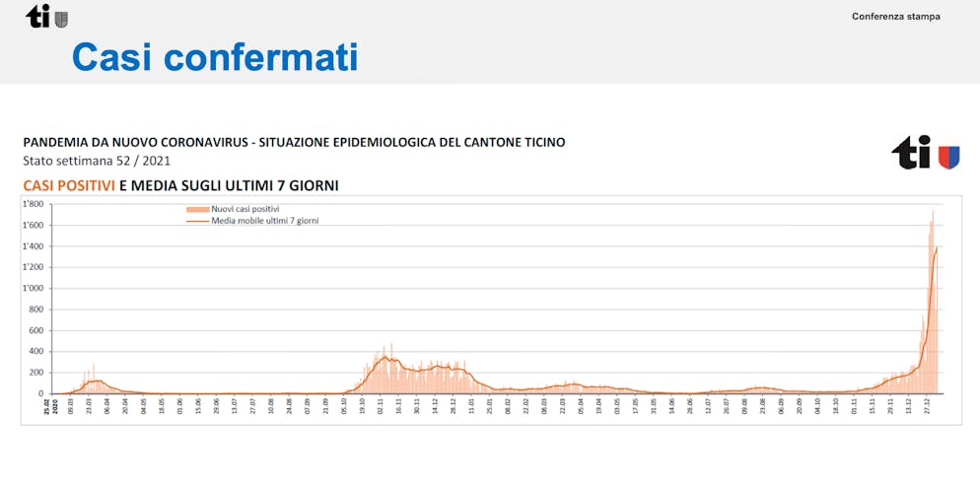
Task: Click the 'CASI POSITIVI' orange heading text
Action: 69,185
